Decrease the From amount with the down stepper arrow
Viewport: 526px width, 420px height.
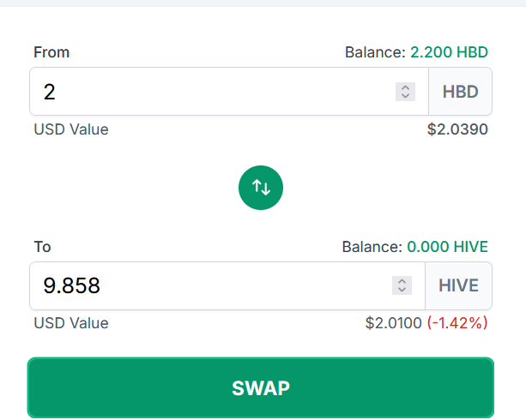(405, 96)
